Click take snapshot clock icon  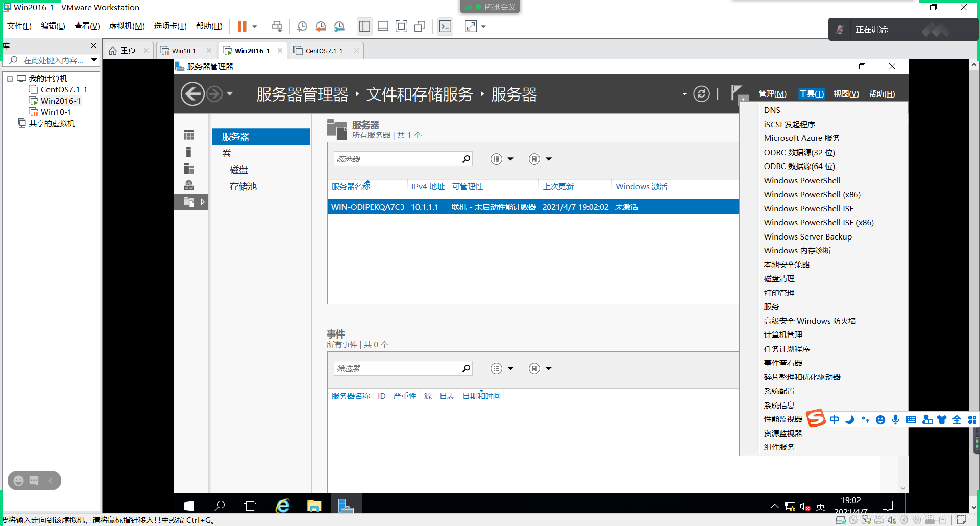coord(302,27)
